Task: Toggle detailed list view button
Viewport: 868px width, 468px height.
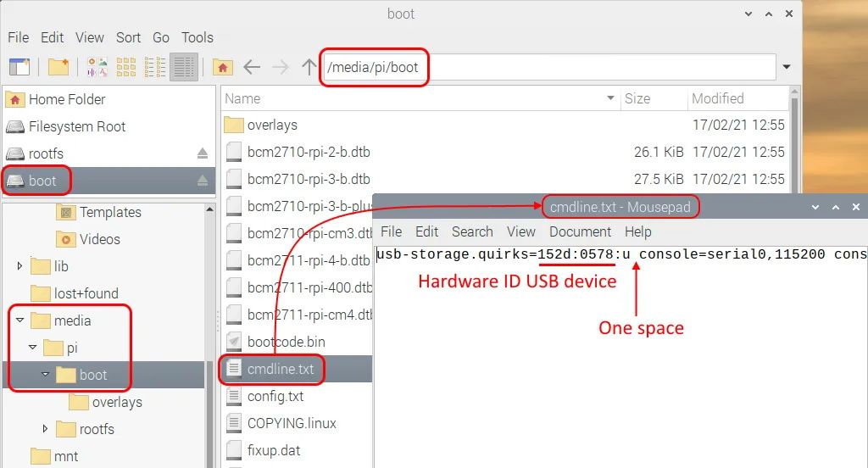Action: coord(183,67)
